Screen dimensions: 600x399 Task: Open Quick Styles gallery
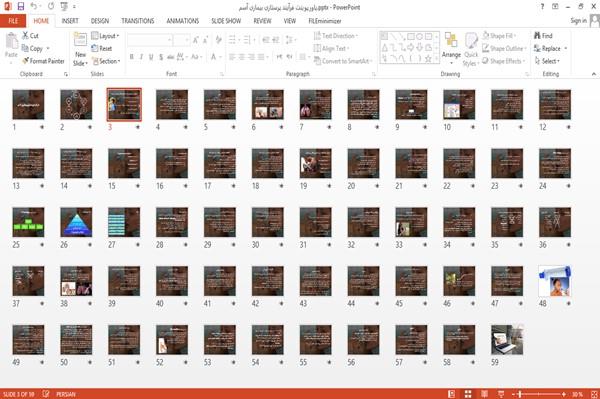pos(471,49)
